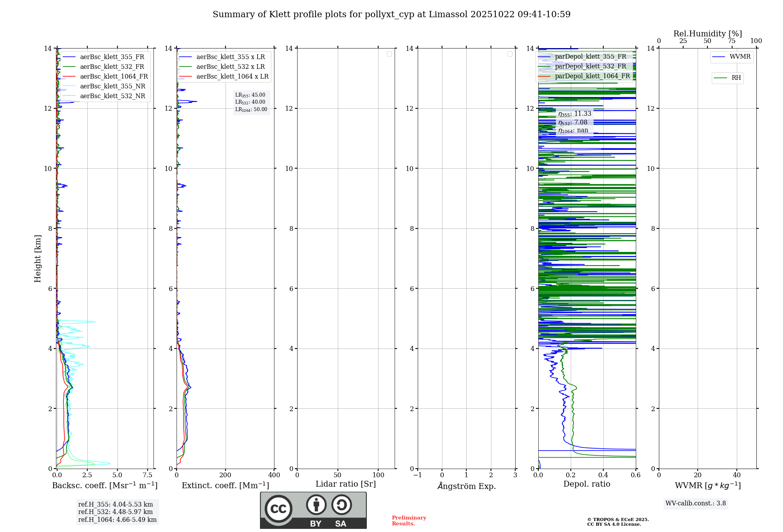783x532 pixels.
Task: Click the Rel.Humidity top axis label
Action: (707, 34)
